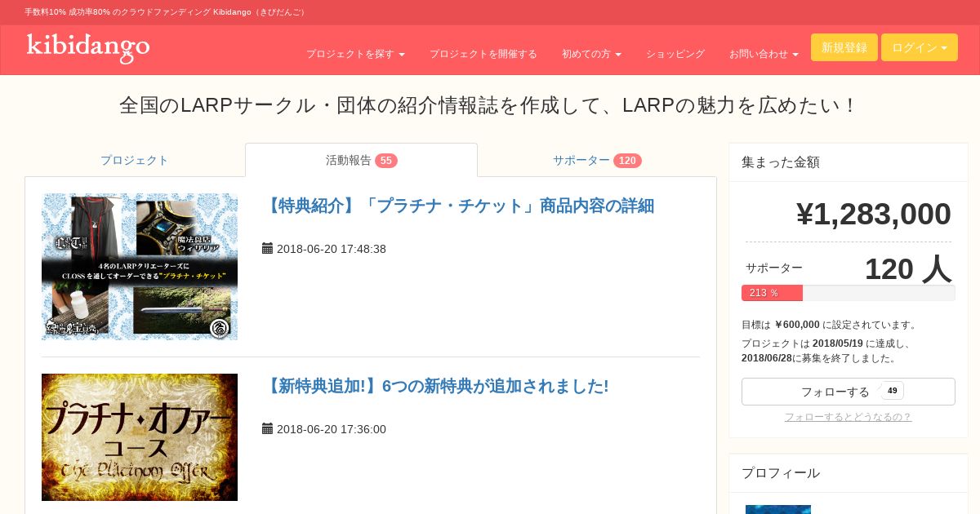
Task: Click the ¥1,283,000 raised amount
Action: [x=874, y=214]
